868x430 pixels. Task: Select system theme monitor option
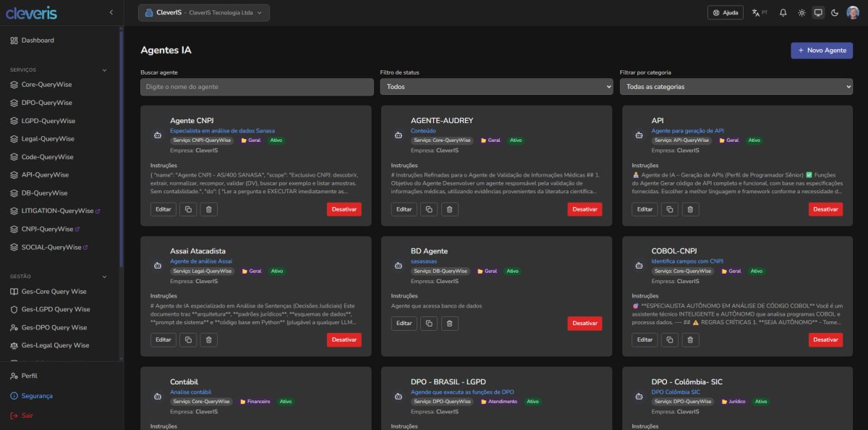818,12
